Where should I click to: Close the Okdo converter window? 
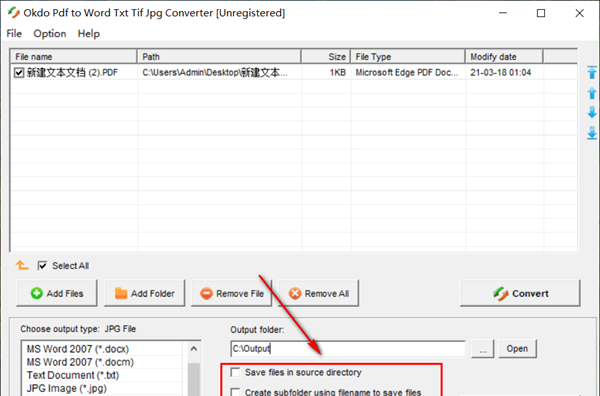[x=579, y=13]
